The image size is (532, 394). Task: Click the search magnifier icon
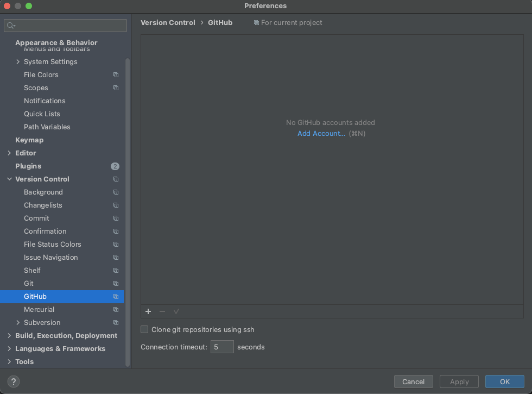[11, 26]
